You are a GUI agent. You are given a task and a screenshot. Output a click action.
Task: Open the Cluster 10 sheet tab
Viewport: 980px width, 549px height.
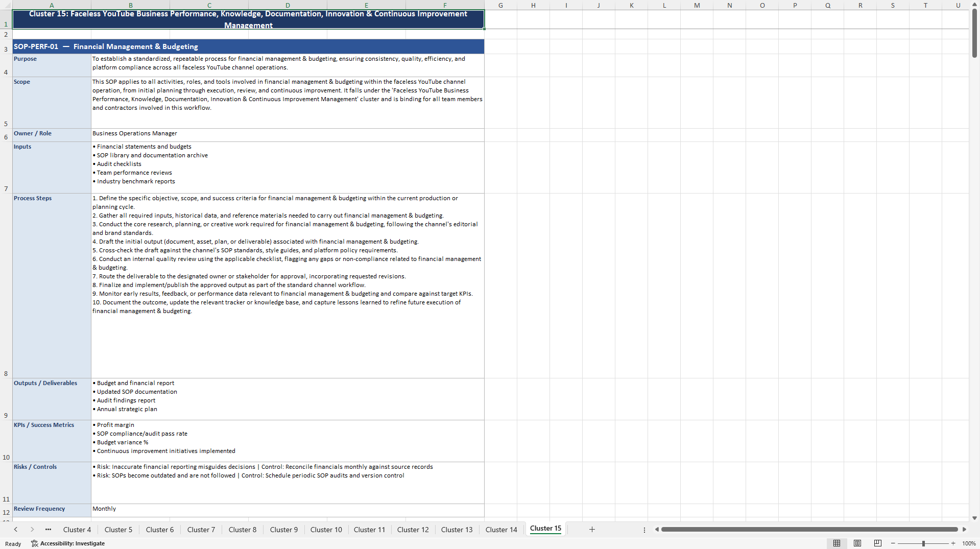click(326, 530)
